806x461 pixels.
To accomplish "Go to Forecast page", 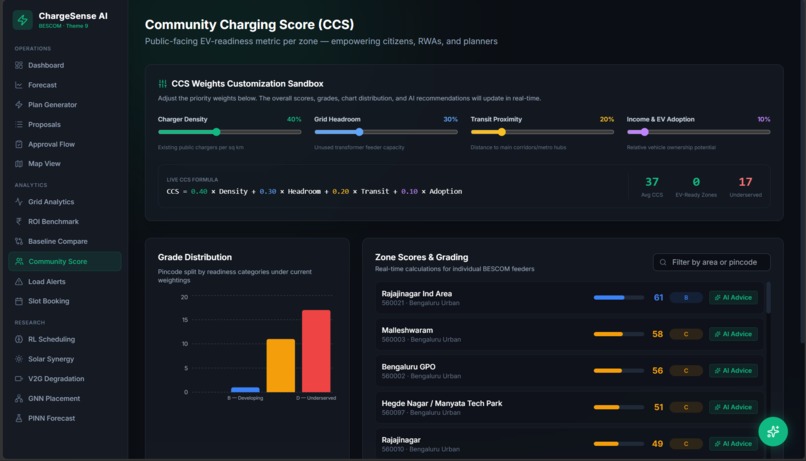I will pos(65,85).
